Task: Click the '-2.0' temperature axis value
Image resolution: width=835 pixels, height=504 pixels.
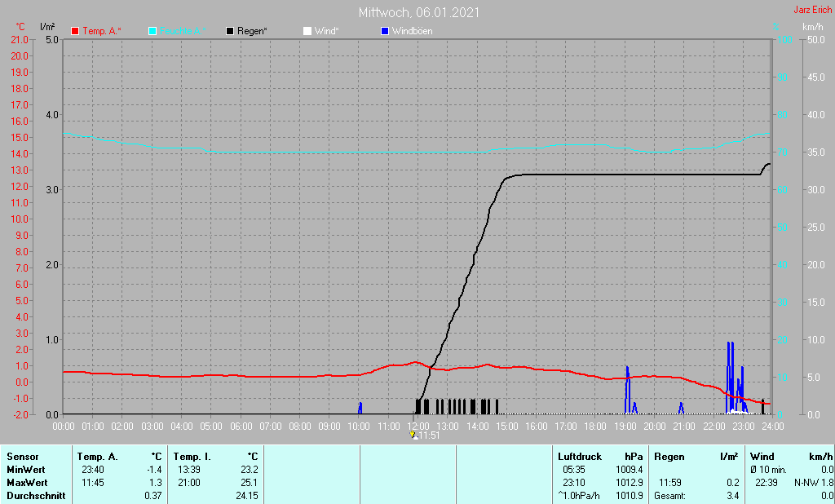Action: pos(20,414)
